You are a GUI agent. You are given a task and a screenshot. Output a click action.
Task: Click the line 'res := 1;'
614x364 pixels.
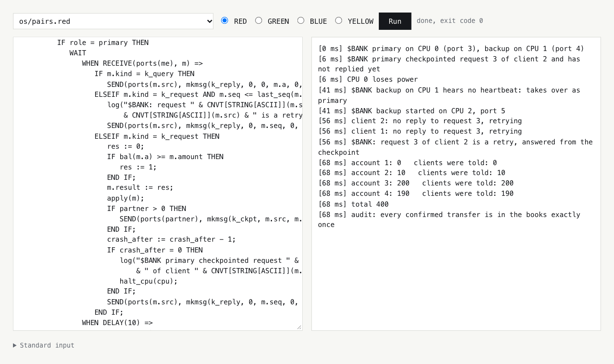pyautogui.click(x=138, y=167)
